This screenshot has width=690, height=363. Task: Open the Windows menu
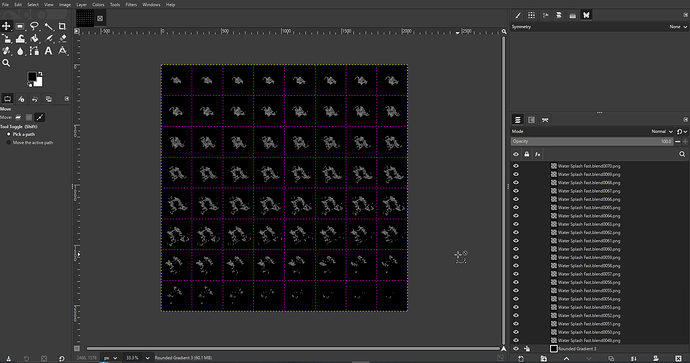[151, 4]
